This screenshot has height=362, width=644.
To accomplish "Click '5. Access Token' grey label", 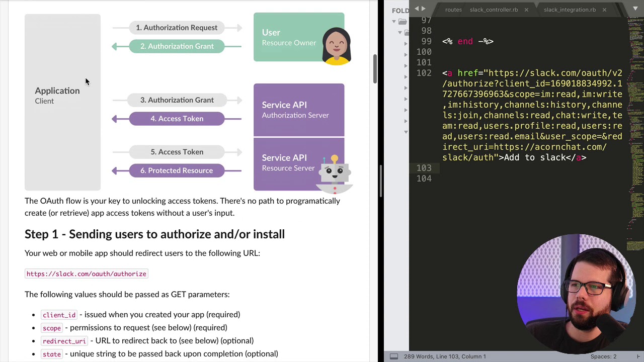I will coord(177,152).
